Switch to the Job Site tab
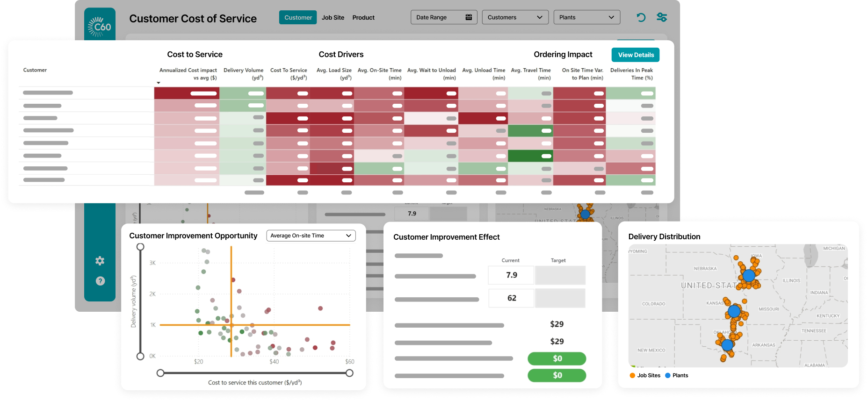The image size is (868, 401). (x=333, y=17)
